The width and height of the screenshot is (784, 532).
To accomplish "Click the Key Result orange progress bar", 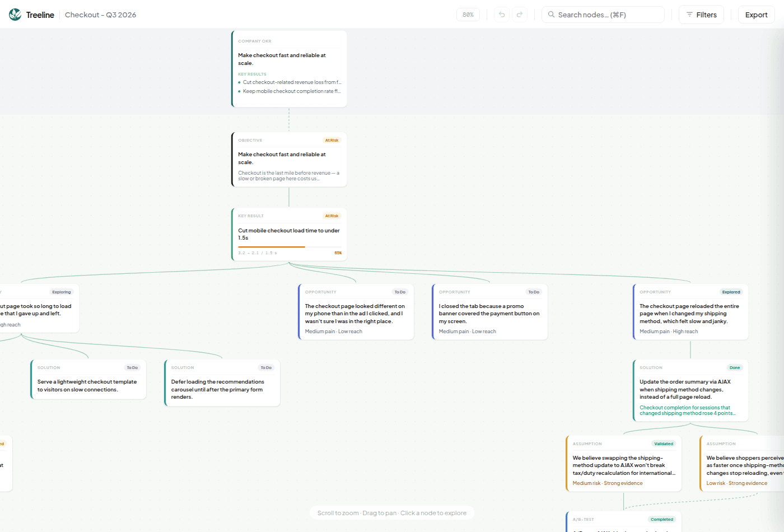I will click(290, 246).
